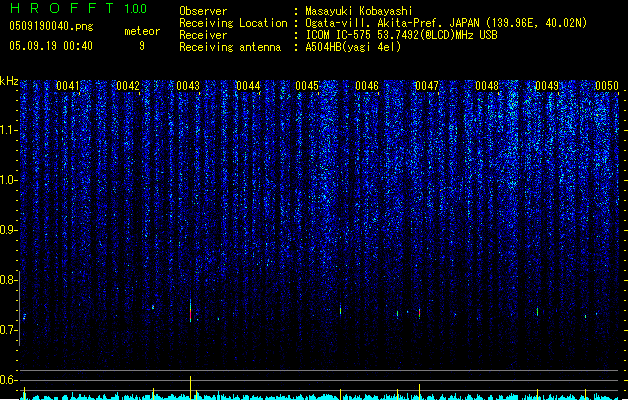Click the 0046 time marker
The height and width of the screenshot is (400, 629).
tap(367, 86)
